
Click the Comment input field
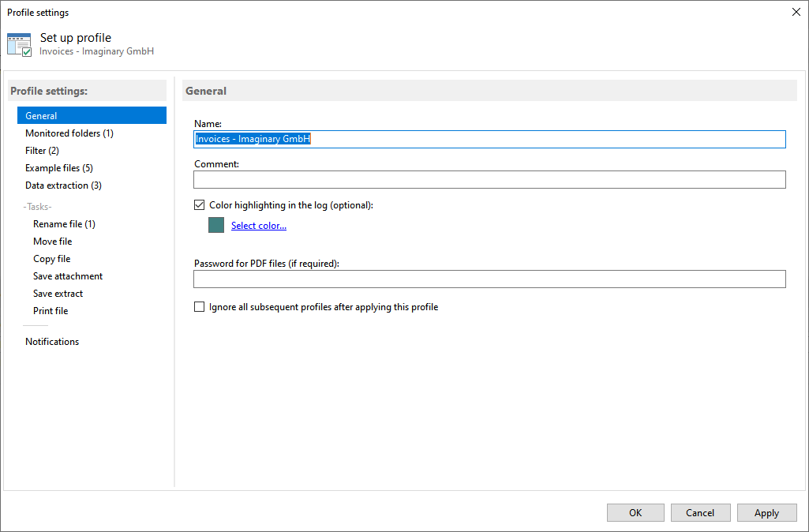click(x=489, y=180)
